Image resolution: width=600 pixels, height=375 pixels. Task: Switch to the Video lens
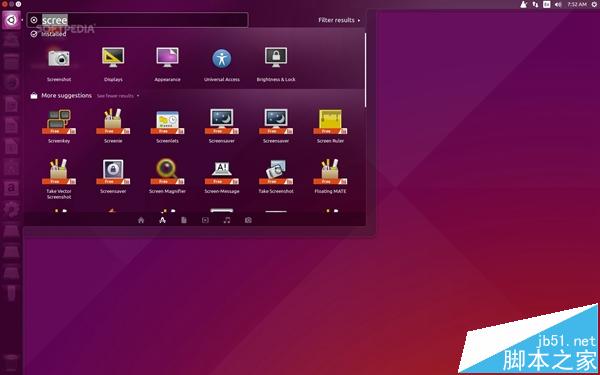coord(205,220)
